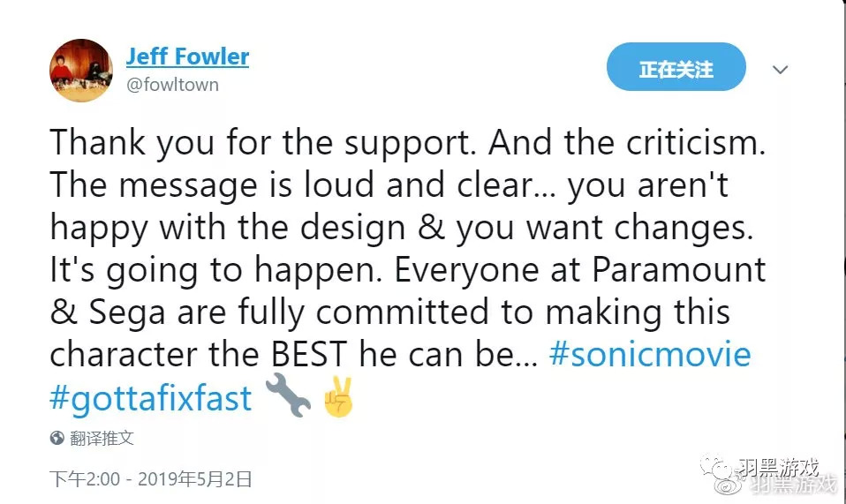
Task: Open the @fowltown handle
Action: pyautogui.click(x=172, y=85)
